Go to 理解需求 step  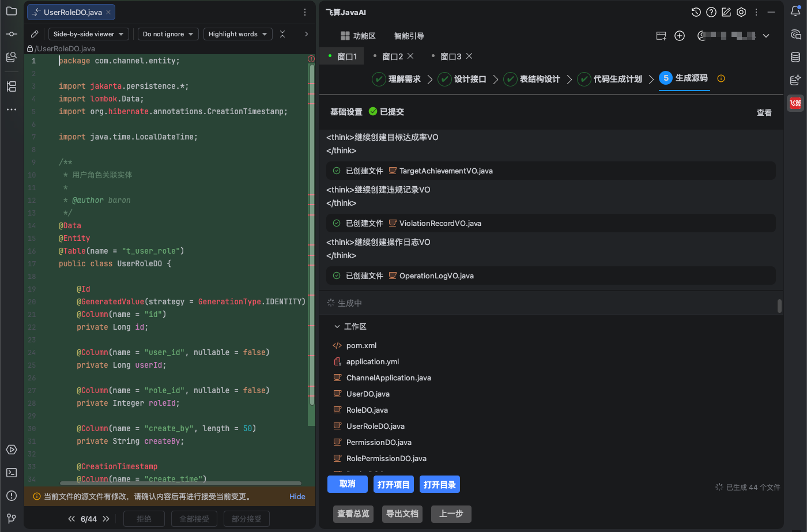[x=397, y=79]
